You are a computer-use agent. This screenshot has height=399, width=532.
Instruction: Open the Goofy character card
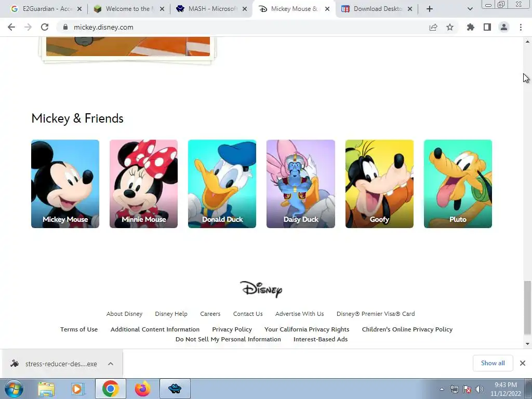(x=379, y=183)
